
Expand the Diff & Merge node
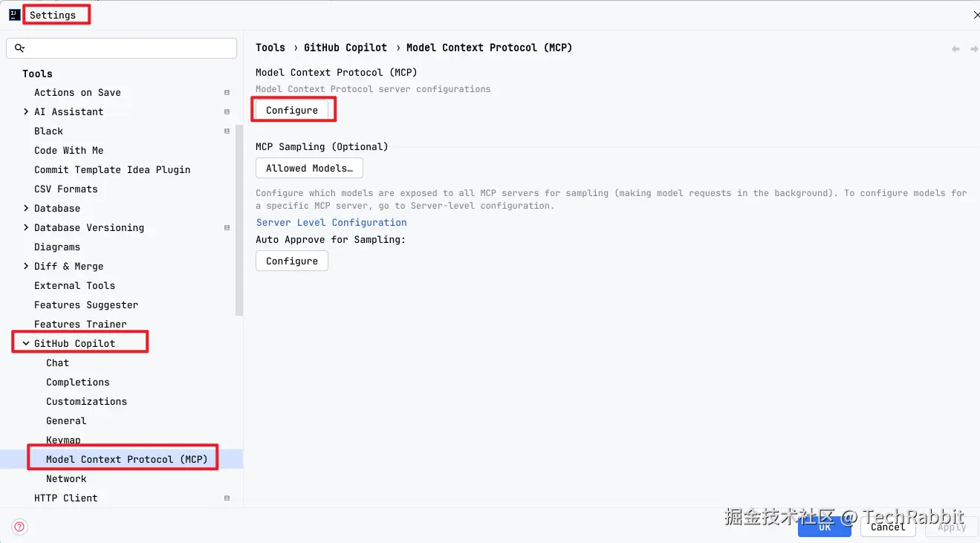pyautogui.click(x=26, y=267)
